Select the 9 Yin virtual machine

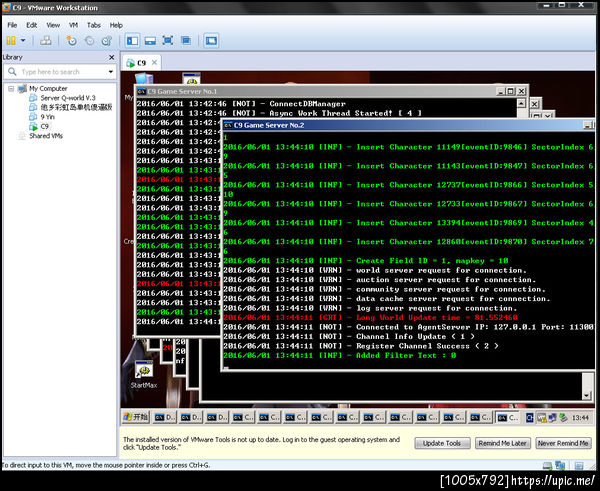[47, 117]
